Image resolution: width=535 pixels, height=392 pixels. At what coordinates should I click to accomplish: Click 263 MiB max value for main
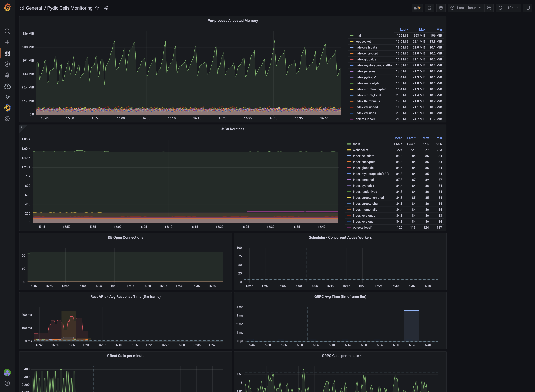coord(419,36)
